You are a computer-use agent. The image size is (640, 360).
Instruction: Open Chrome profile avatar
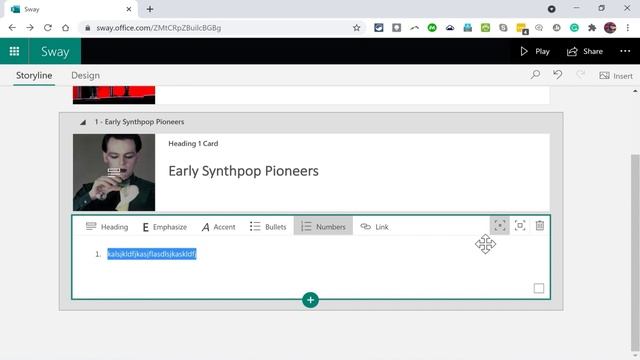610,28
